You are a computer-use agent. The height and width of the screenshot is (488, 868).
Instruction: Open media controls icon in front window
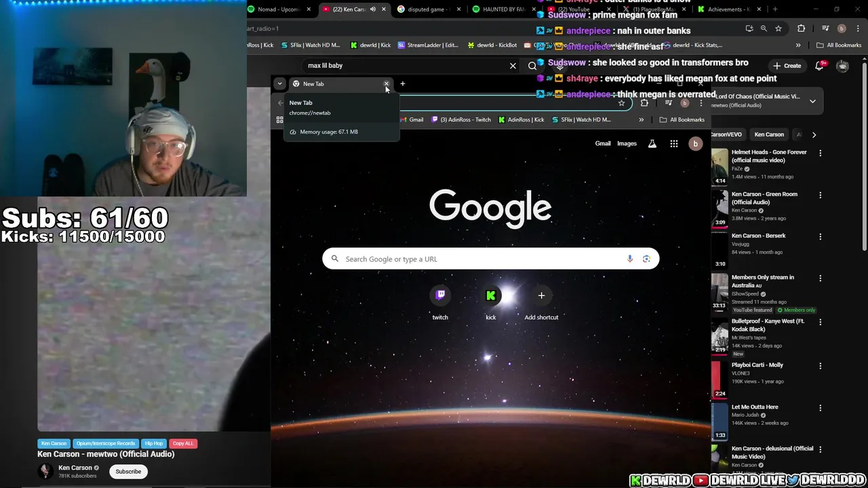[669, 103]
